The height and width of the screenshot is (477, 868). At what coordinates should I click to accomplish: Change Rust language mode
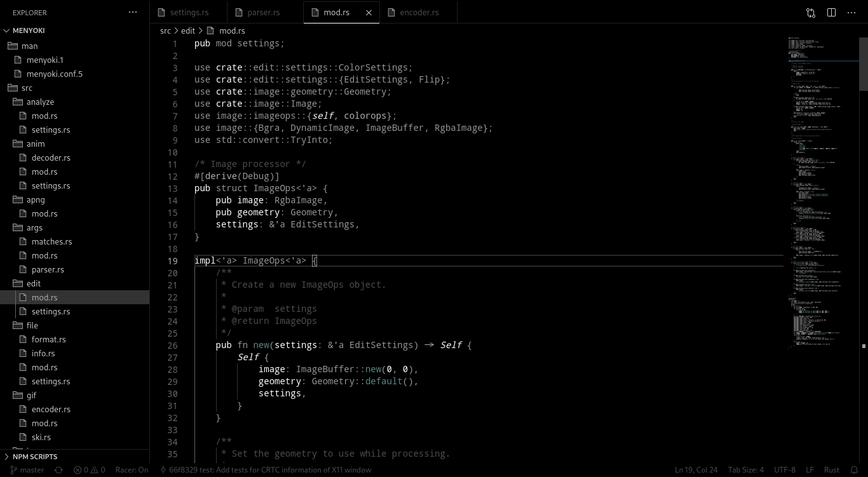(832, 470)
